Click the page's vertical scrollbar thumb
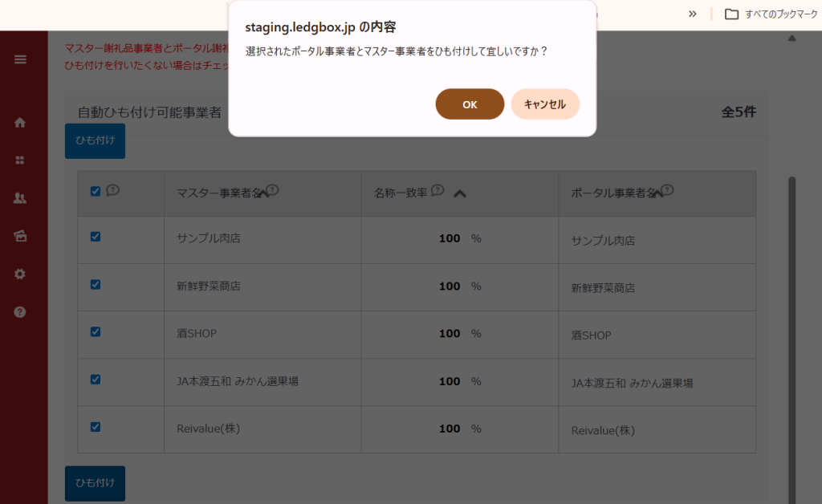Viewport: 822px width, 504px height. tap(792, 321)
